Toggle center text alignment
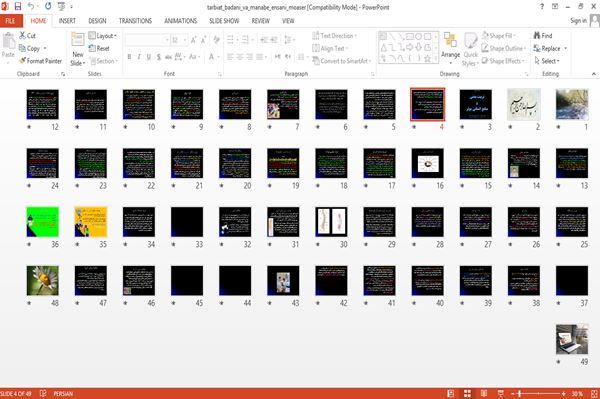The width and height of the screenshot is (600, 399). (240, 57)
